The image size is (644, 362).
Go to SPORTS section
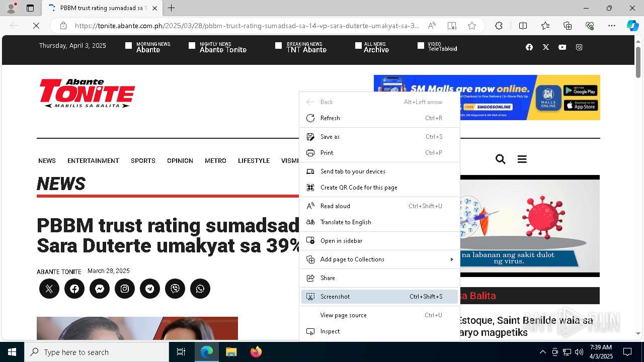point(143,161)
